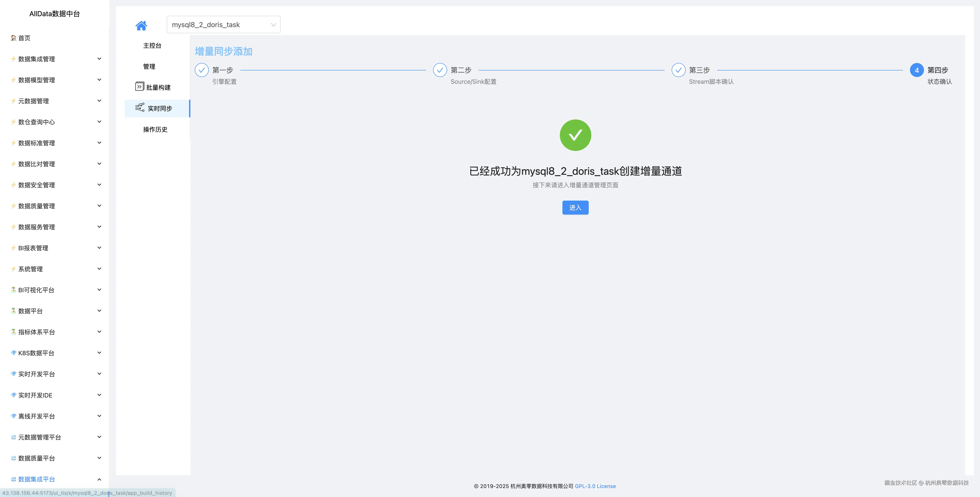Click the 批量构建 icon

point(139,86)
